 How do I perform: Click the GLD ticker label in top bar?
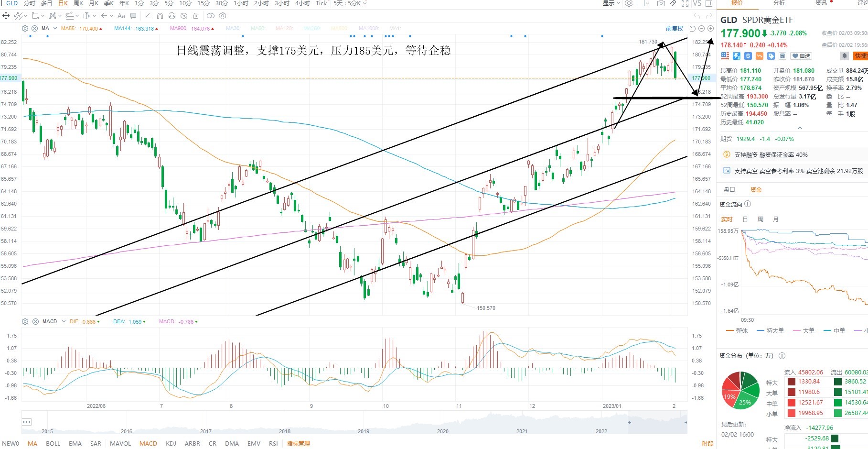[x=12, y=3]
